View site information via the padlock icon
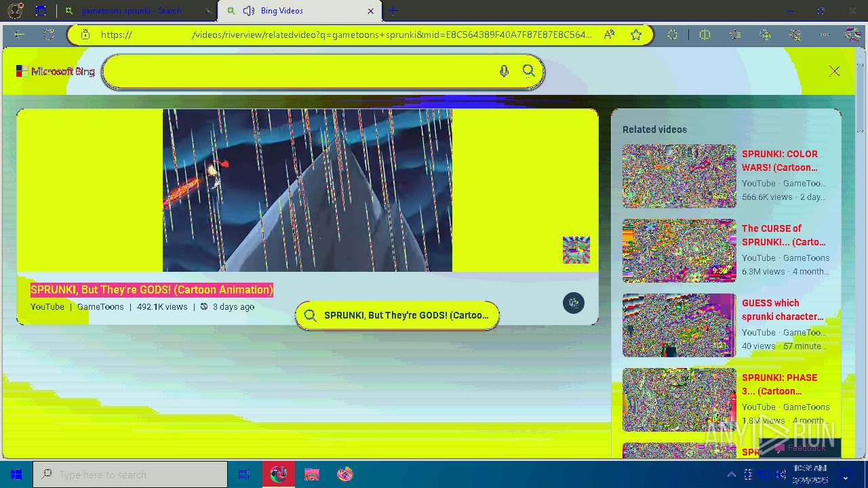 85,35
